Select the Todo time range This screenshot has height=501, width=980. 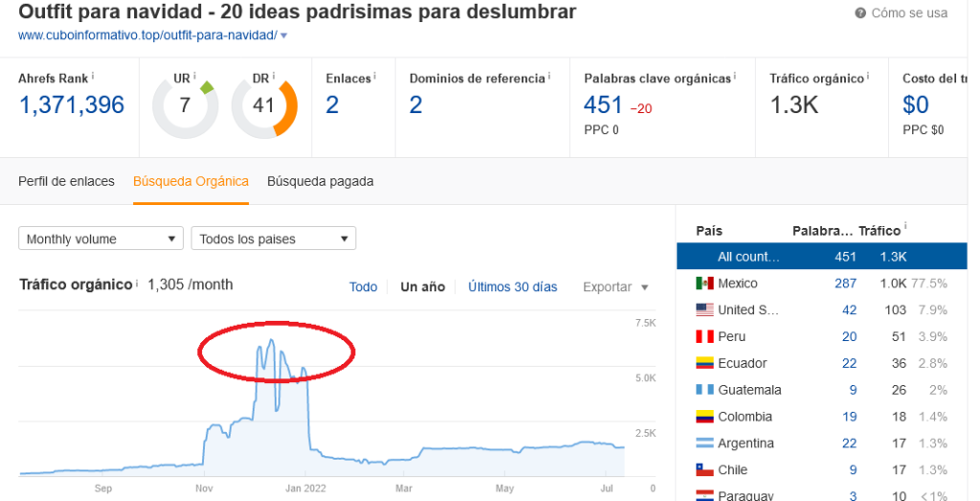(363, 287)
